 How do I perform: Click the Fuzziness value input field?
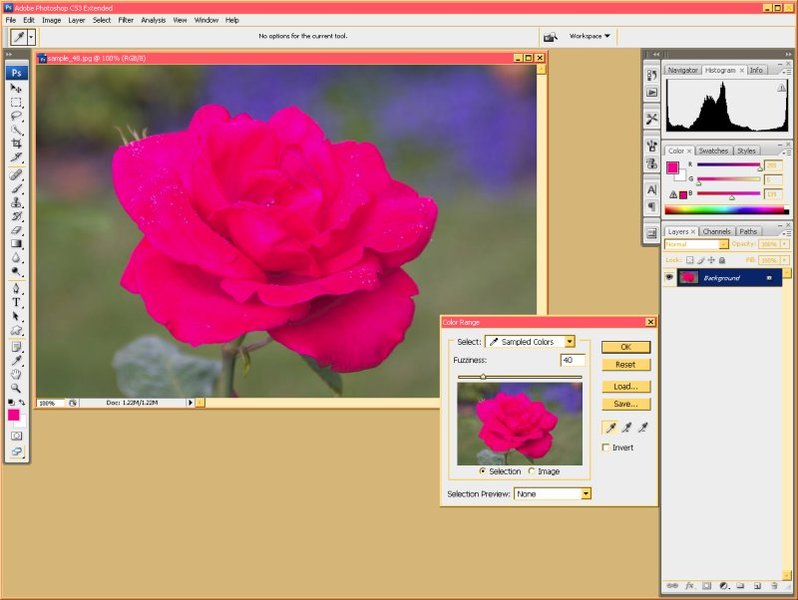572,360
